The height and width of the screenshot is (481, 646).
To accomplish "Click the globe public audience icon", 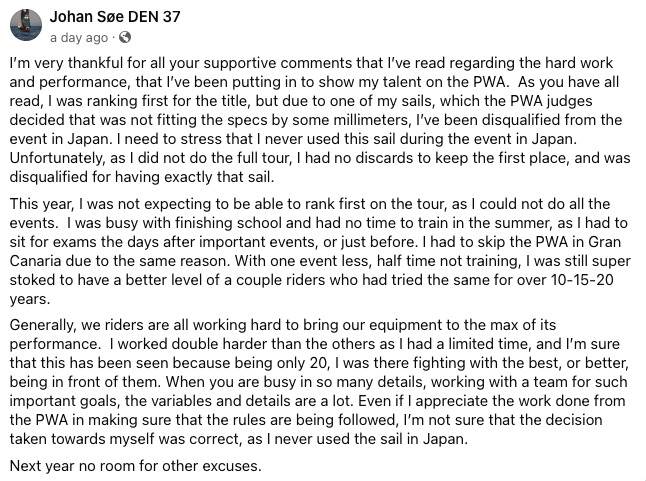I will (x=125, y=37).
